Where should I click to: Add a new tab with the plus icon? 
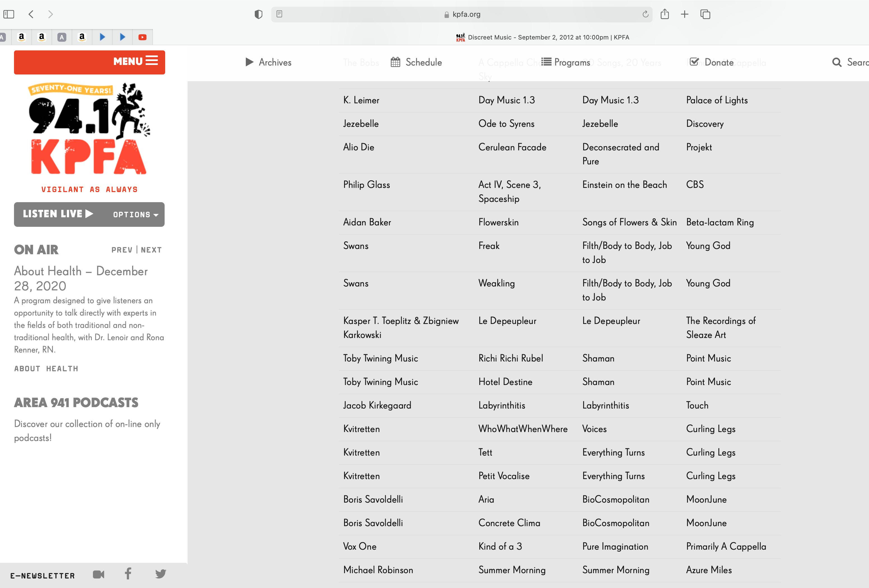(685, 14)
